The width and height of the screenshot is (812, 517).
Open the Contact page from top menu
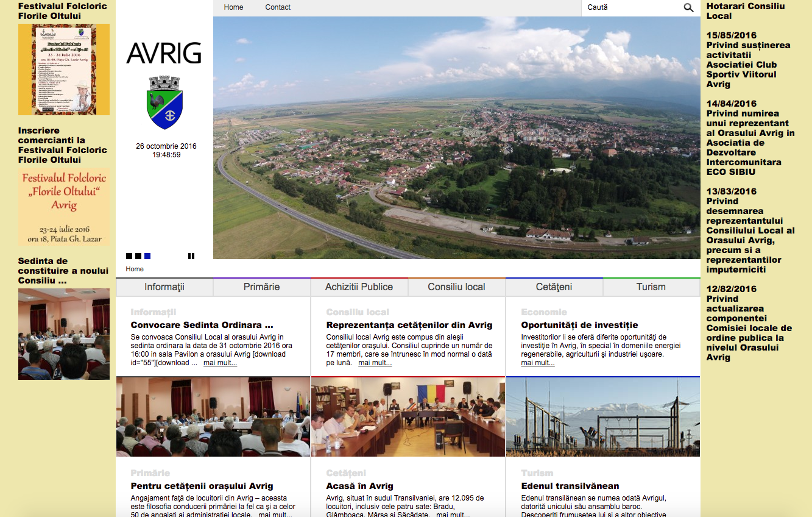click(278, 7)
